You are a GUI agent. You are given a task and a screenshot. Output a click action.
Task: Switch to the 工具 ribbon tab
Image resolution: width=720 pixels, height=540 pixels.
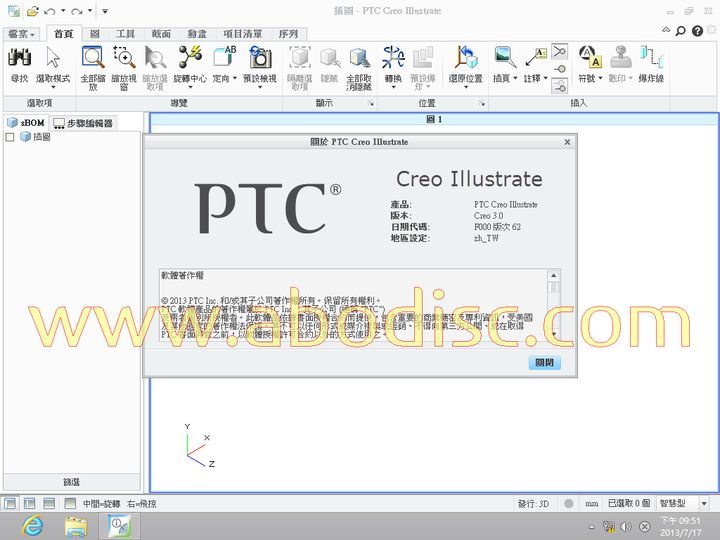tap(125, 34)
